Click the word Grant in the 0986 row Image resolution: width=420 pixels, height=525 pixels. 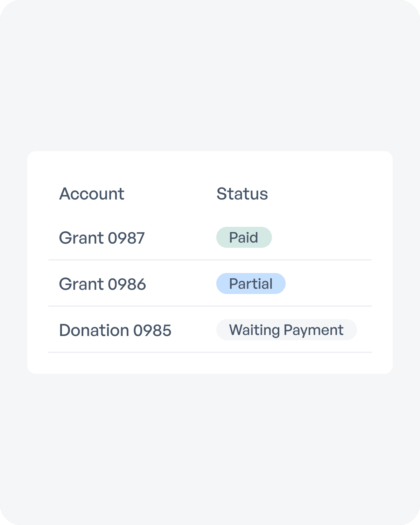(x=82, y=284)
